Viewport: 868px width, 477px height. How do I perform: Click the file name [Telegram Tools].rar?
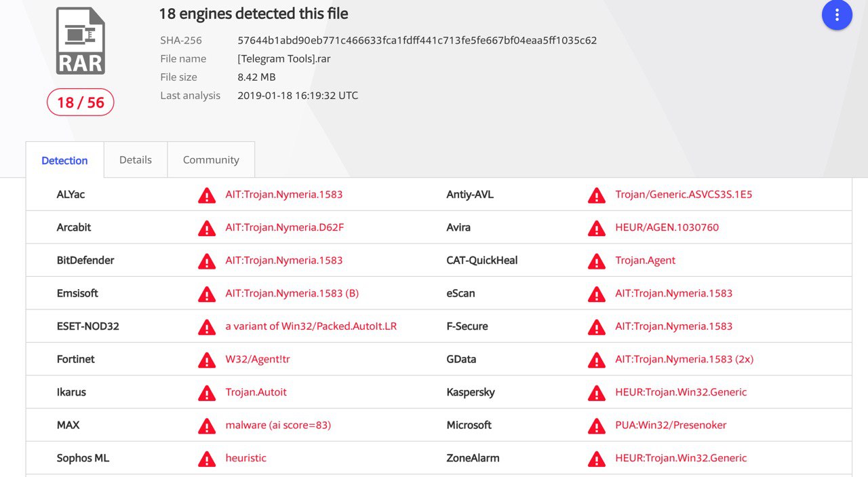[x=284, y=58]
